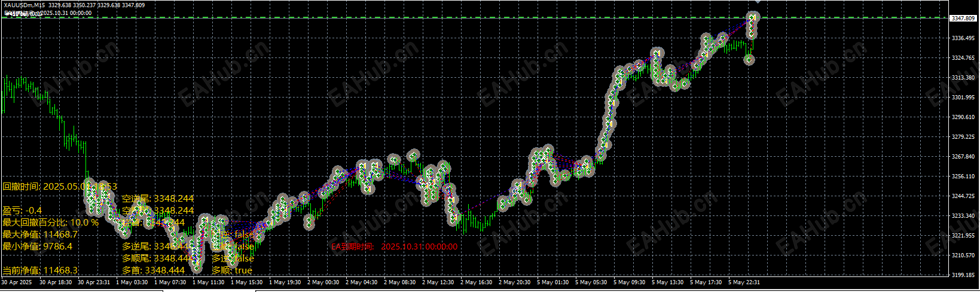Click the 1 May 03:30 time label
This screenshot has width=980, height=292.
click(x=132, y=282)
